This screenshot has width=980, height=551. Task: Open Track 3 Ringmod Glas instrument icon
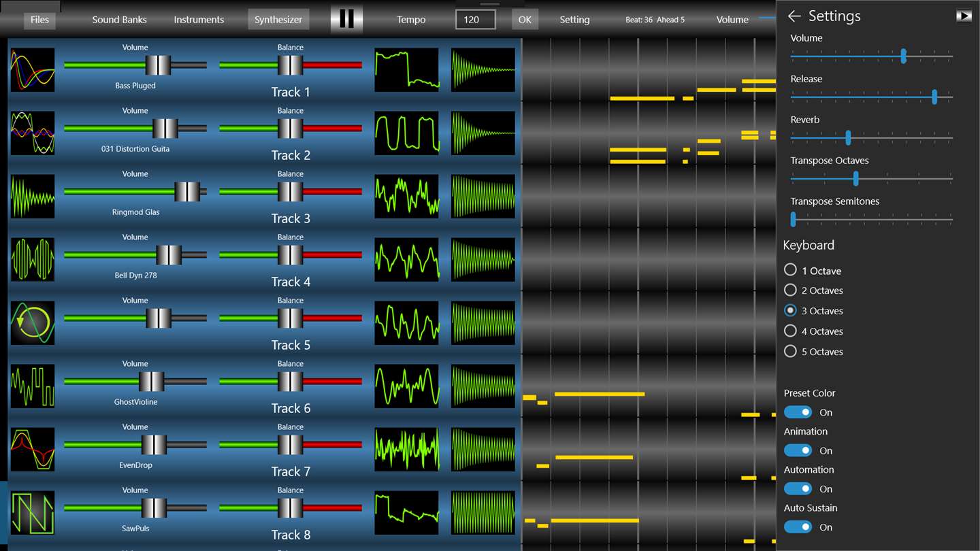(x=33, y=196)
